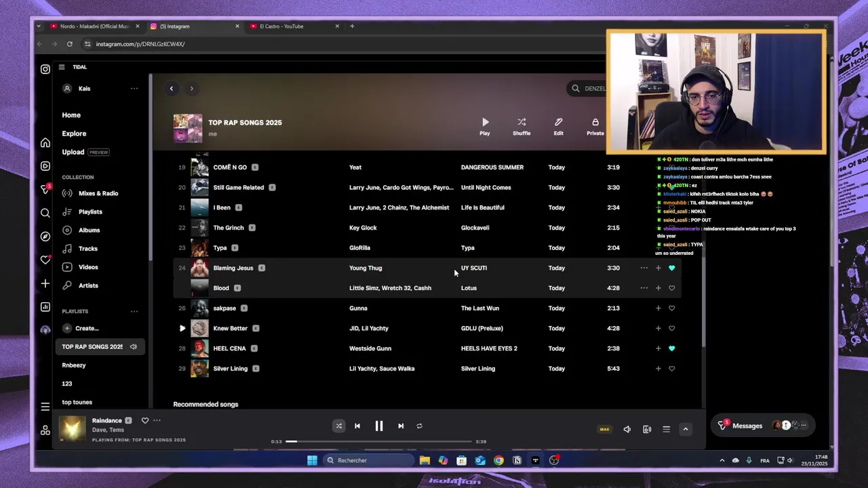Open Videos in collection

tap(88, 267)
